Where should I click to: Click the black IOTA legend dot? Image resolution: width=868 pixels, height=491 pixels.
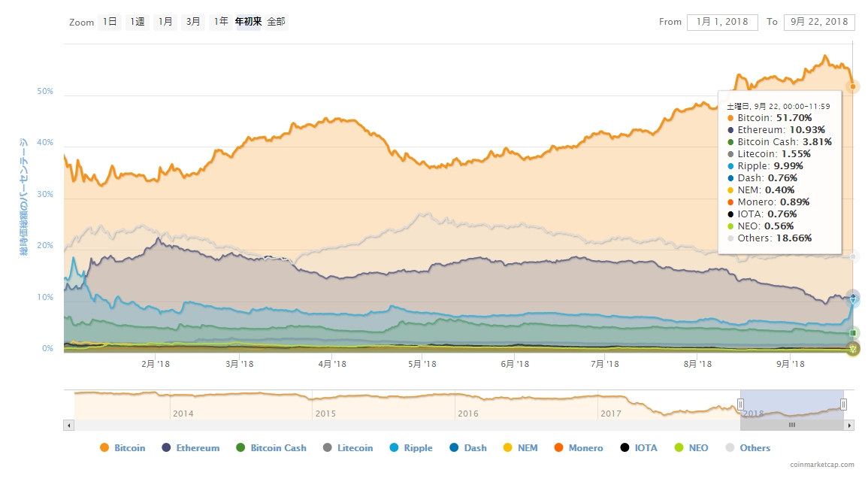click(625, 448)
